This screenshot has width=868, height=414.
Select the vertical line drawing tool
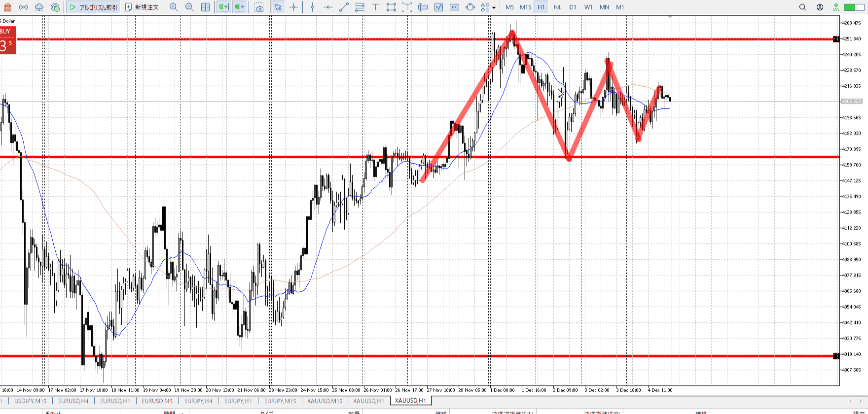pyautogui.click(x=312, y=7)
